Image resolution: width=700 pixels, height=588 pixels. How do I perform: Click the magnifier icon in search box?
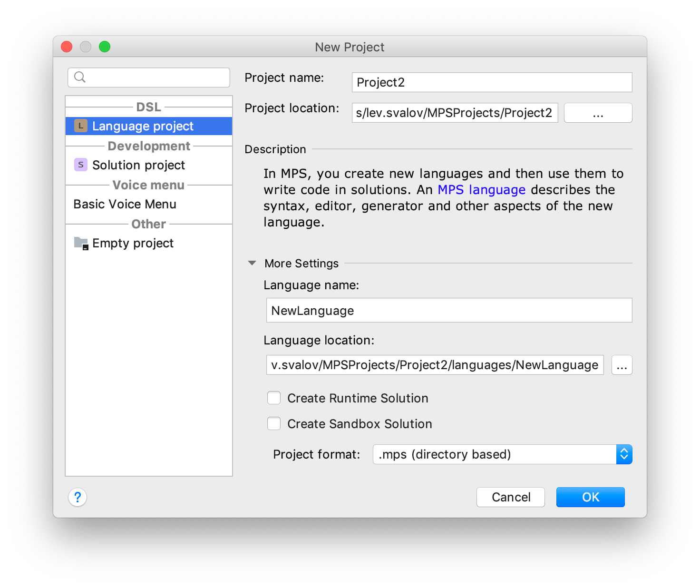(80, 77)
